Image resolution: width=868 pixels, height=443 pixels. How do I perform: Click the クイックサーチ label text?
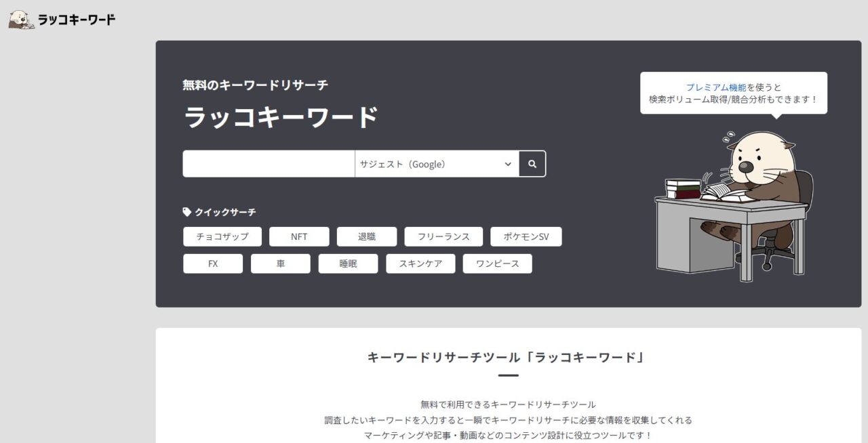[x=226, y=212]
